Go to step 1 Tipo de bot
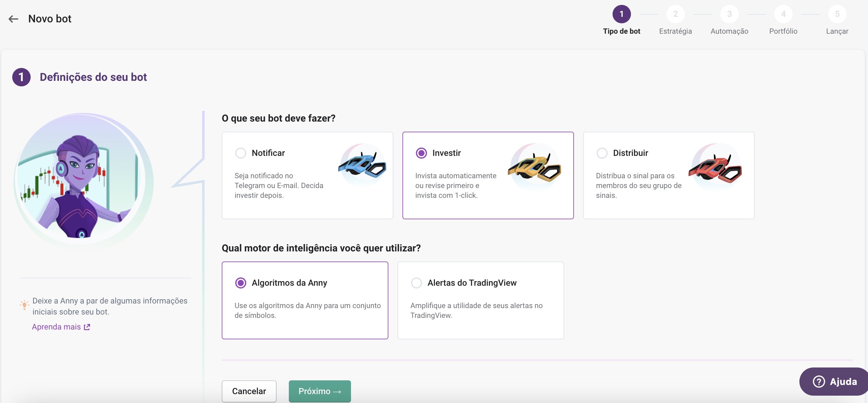The width and height of the screenshot is (868, 403). click(621, 20)
